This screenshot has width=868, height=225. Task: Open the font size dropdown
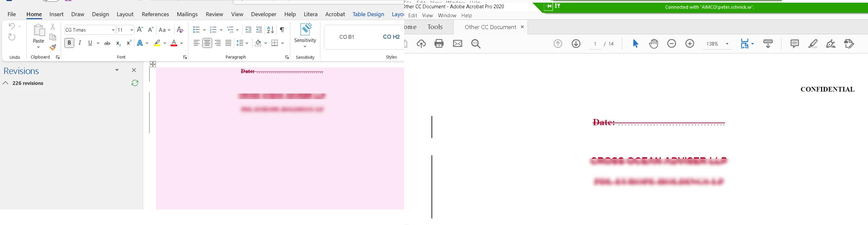(131, 30)
